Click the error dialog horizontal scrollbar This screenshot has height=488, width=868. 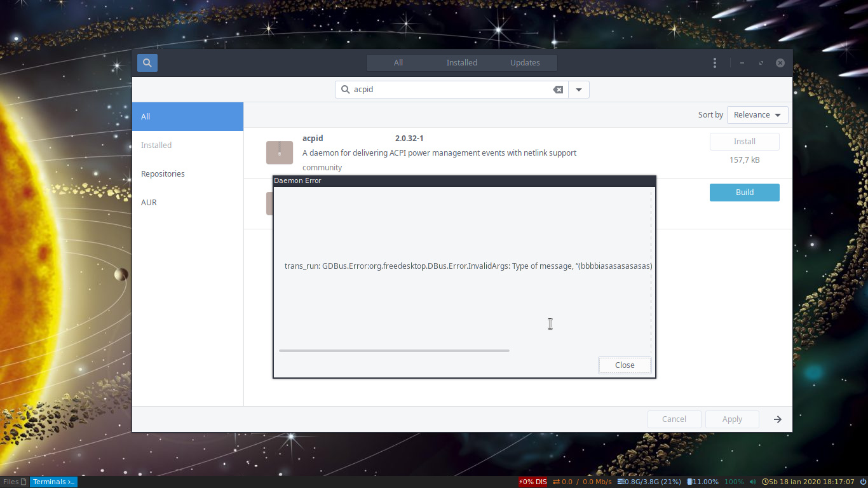point(394,350)
